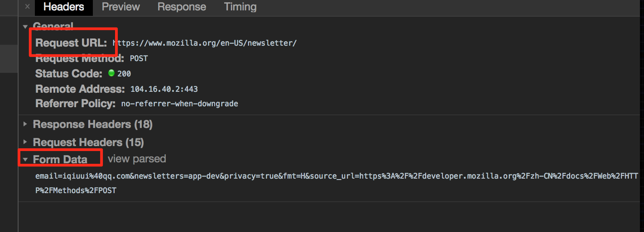
Task: Expand Request Headers (15) section
Action: [25, 142]
